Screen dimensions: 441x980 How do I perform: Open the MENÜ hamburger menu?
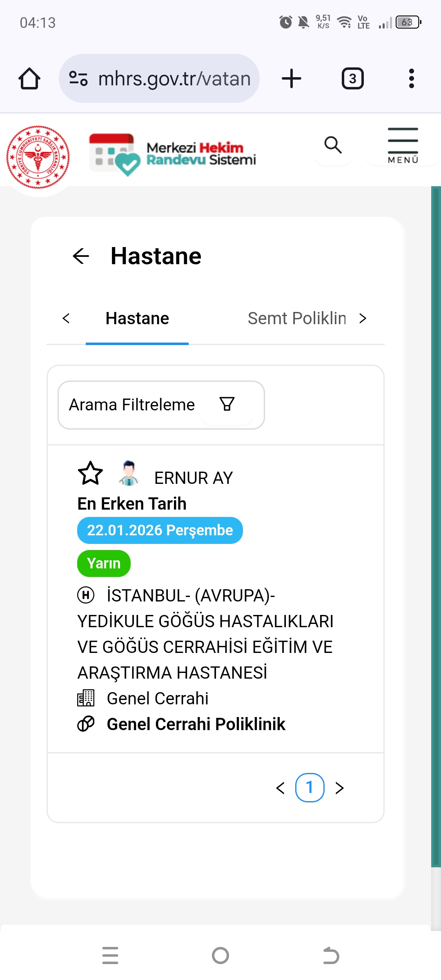click(x=403, y=145)
